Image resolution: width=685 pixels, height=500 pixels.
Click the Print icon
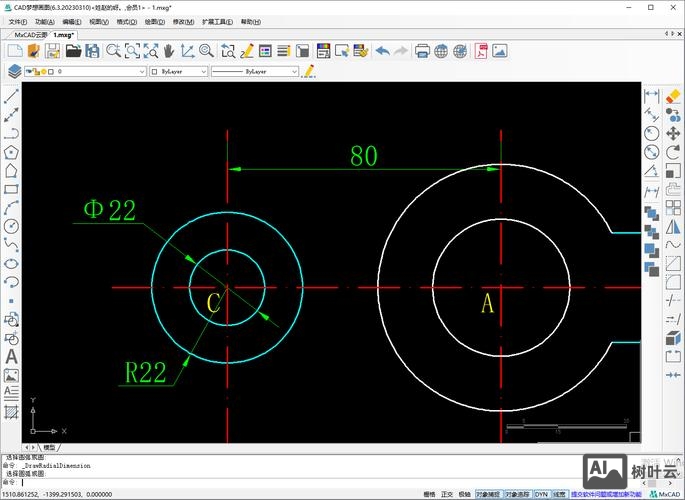click(422, 50)
